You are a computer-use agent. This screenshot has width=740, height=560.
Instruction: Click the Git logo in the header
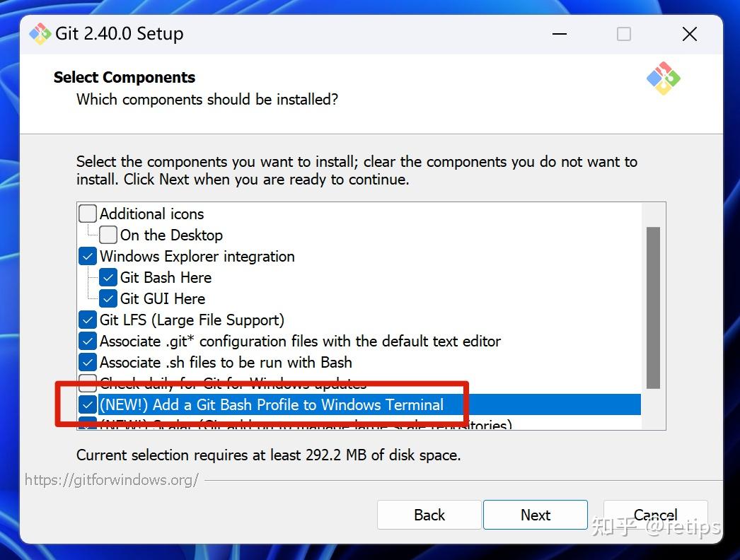[663, 78]
